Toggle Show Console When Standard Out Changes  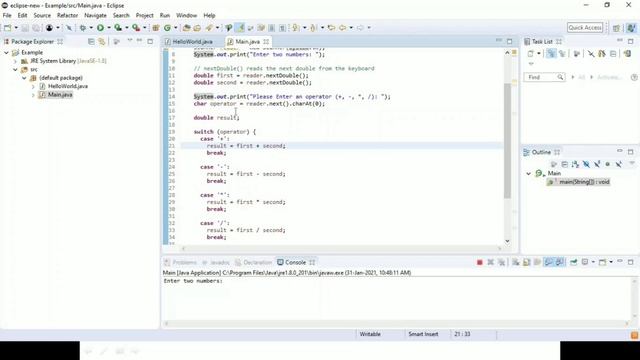coord(549,262)
